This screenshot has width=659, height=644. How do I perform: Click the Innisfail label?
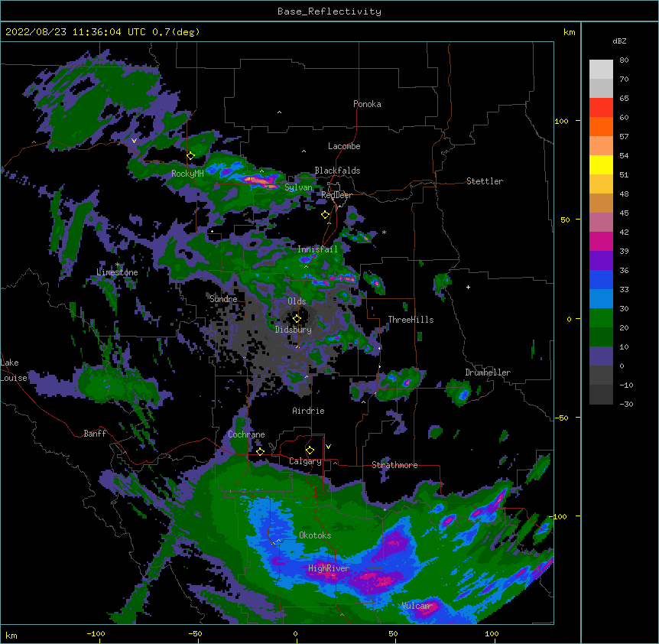point(317,249)
